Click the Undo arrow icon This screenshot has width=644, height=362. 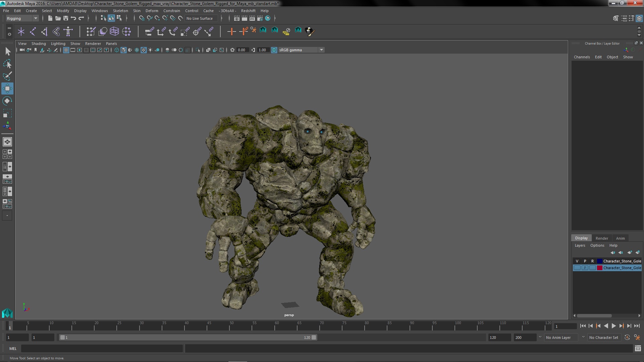pos(73,18)
